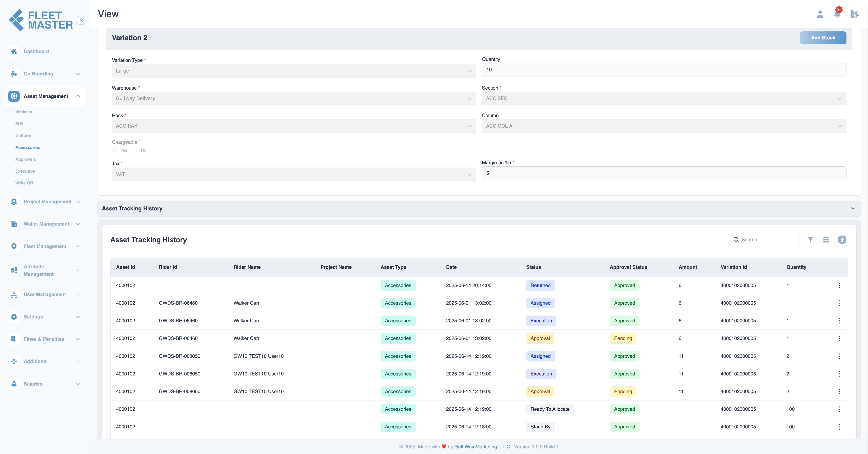Viewport: 868px width, 454px height.
Task: Open the Accessories submenu item
Action: (x=28, y=148)
